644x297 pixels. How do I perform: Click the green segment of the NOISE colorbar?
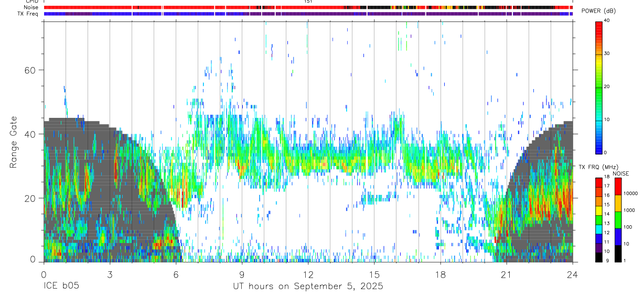[x=618, y=220]
